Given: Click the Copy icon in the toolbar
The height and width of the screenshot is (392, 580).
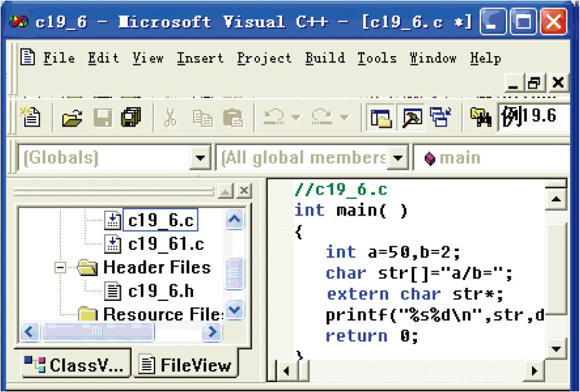Looking at the screenshot, I should pos(202,118).
